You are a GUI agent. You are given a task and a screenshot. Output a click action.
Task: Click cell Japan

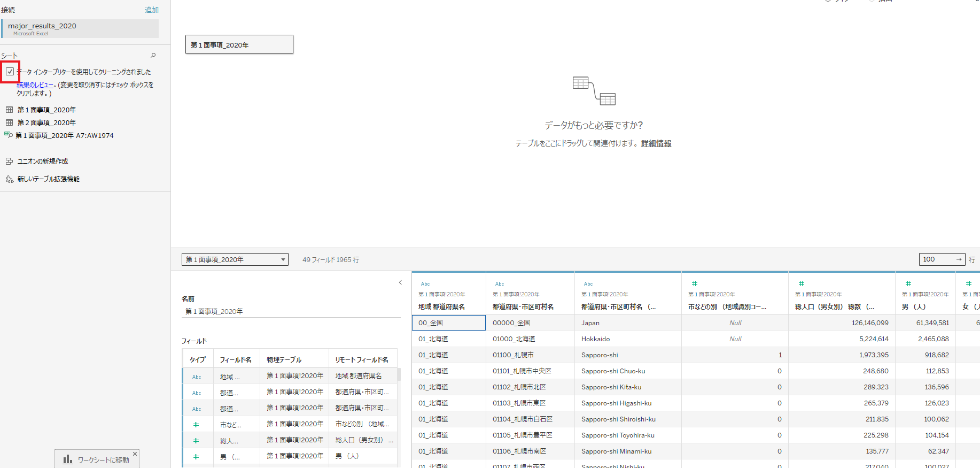click(628, 323)
